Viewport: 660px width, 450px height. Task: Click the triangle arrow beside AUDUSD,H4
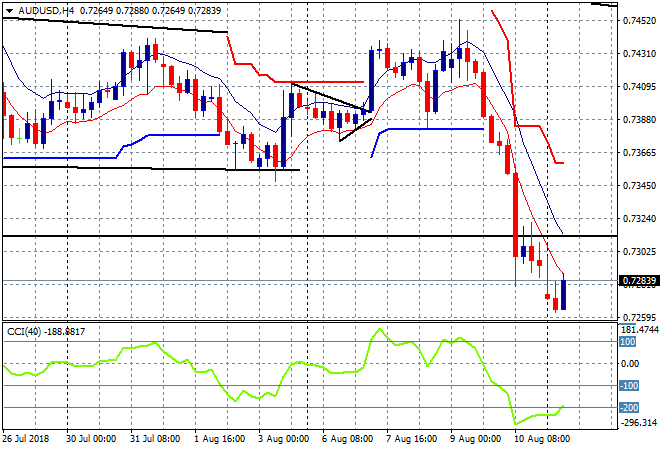[9, 11]
